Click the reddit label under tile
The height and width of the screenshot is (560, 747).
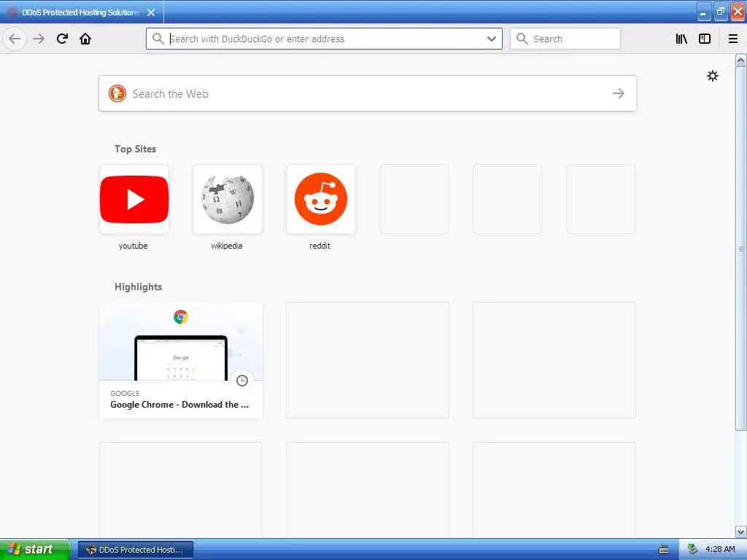[x=320, y=246]
